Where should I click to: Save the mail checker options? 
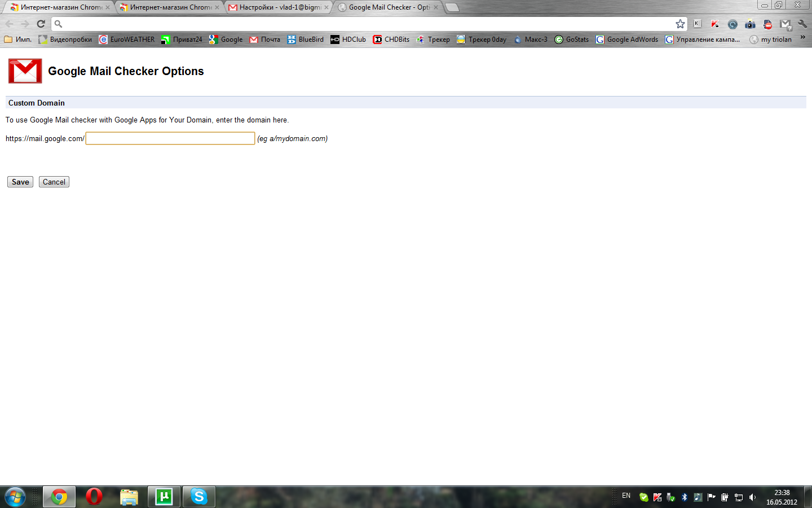[20, 182]
